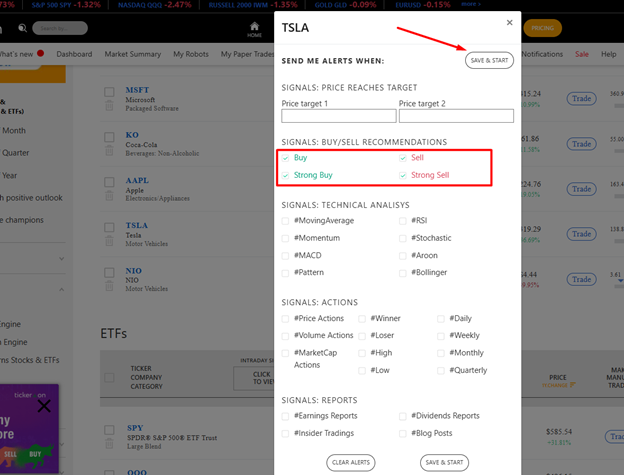The width and height of the screenshot is (624, 475).
Task: Click the red What's new notification dot
Action: click(40, 53)
